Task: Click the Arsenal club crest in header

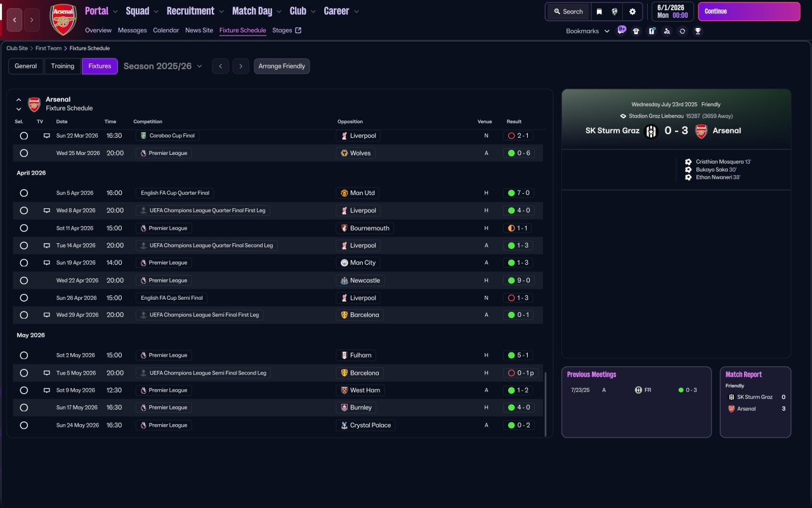Action: tap(63, 20)
